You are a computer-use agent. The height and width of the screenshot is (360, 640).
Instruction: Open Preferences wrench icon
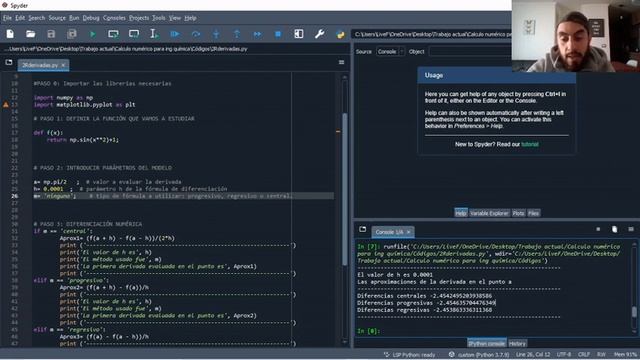click(320, 34)
